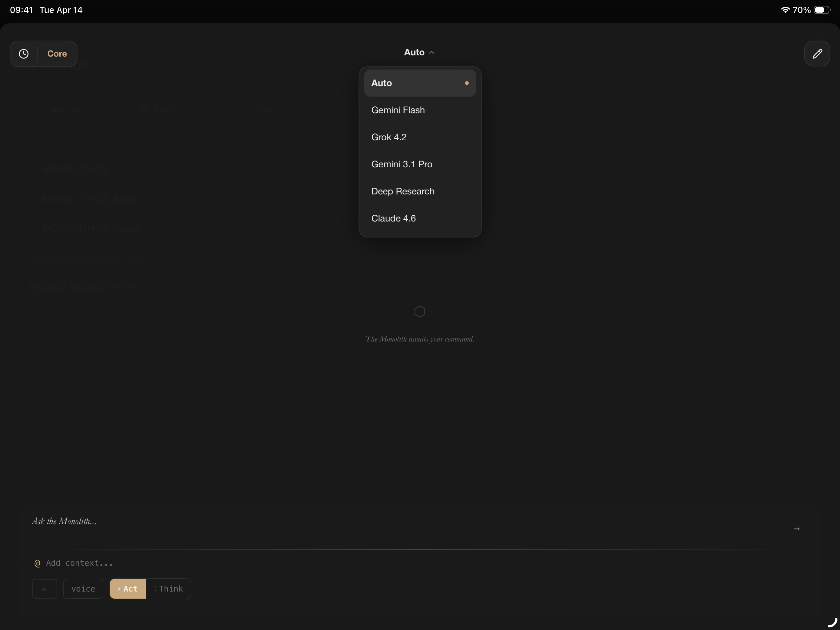Open the history clock icon
This screenshot has width=840, height=630.
(x=24, y=54)
